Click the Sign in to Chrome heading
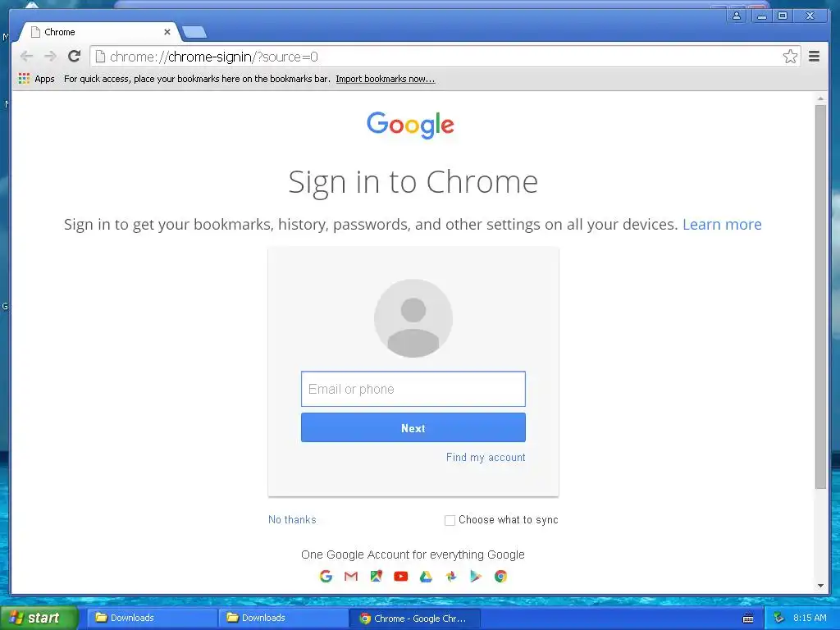This screenshot has width=840, height=630. 413,182
